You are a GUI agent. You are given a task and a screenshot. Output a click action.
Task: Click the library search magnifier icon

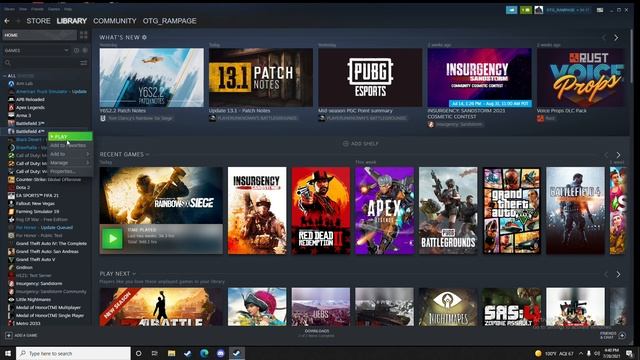[8, 63]
